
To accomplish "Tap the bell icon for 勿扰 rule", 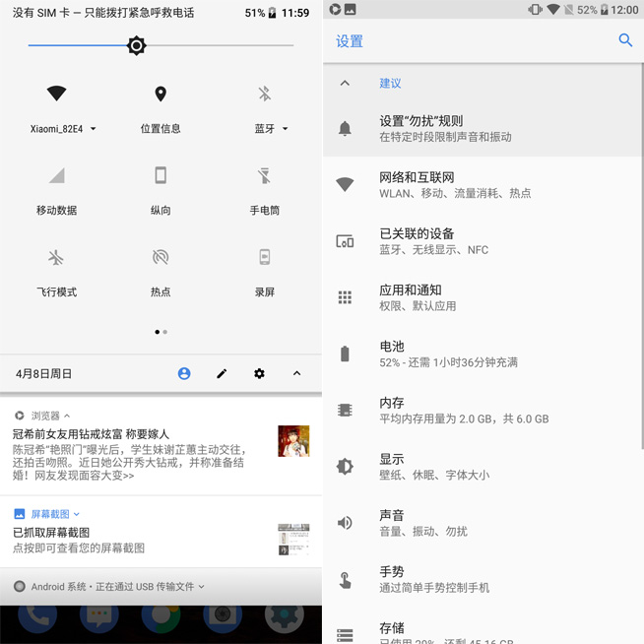I will coord(345,129).
